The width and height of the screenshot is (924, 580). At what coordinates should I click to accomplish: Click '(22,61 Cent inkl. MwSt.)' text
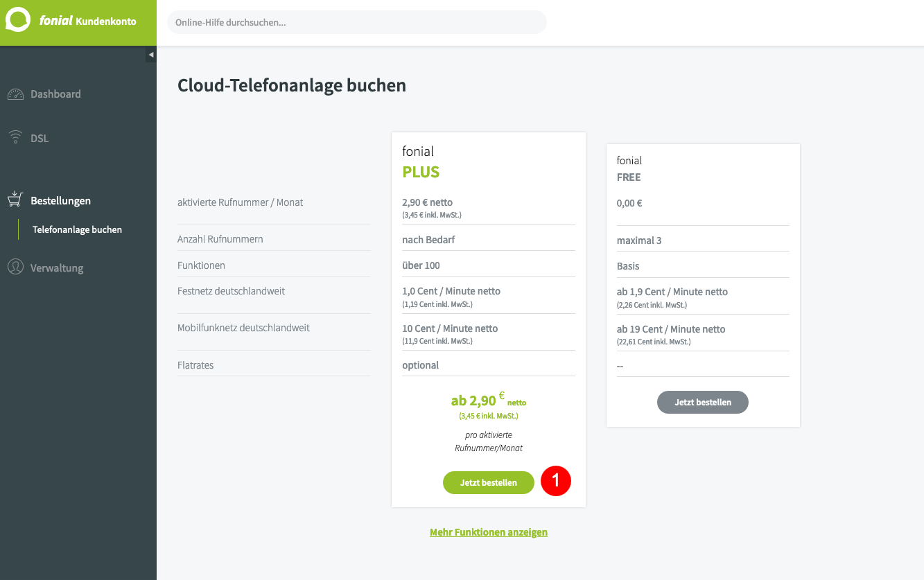(654, 342)
